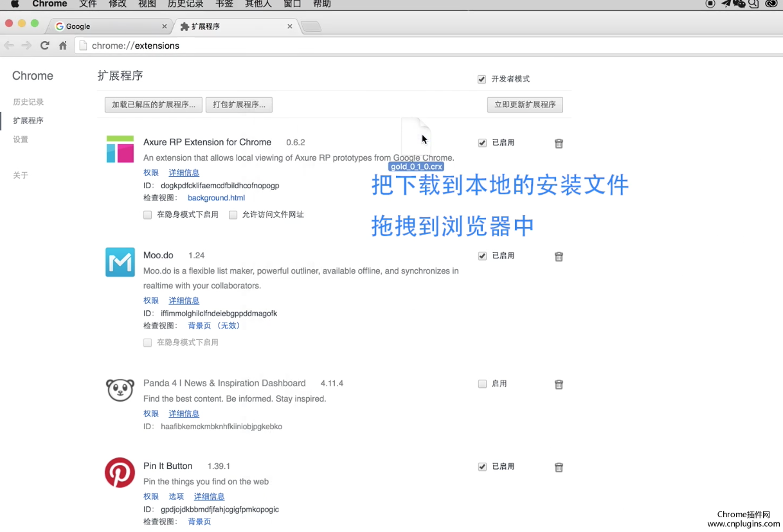Click 加载已解压的扩展程序 button
The height and width of the screenshot is (532, 783).
tap(154, 105)
